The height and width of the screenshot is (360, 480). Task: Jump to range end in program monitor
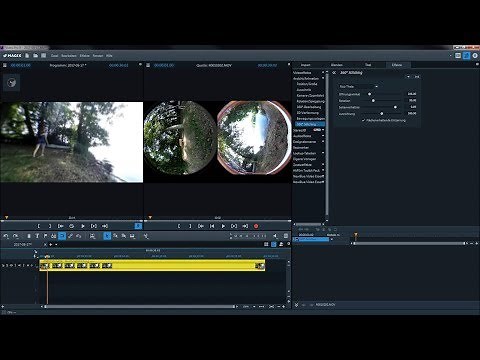click(x=105, y=226)
